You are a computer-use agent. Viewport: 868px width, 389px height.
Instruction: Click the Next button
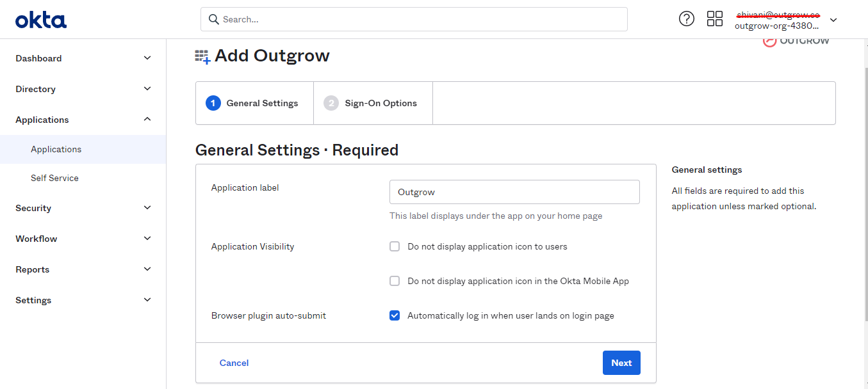(621, 363)
